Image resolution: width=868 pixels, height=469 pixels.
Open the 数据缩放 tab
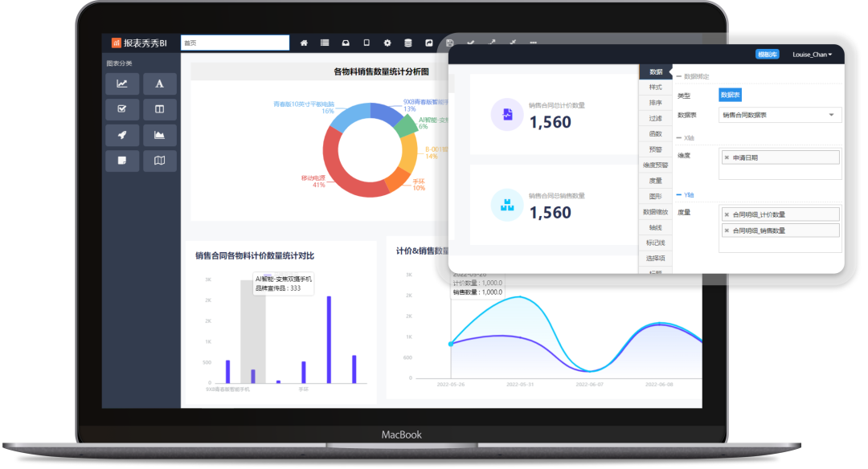click(656, 212)
